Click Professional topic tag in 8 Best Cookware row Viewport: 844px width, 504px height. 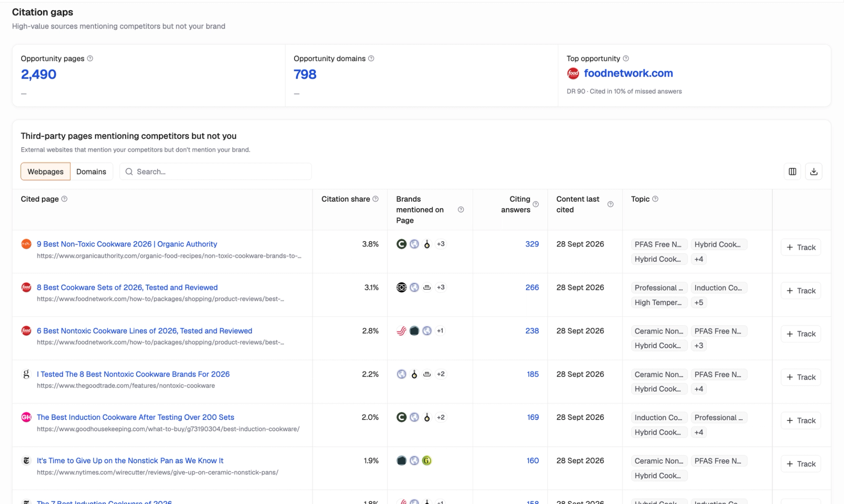[x=658, y=288]
